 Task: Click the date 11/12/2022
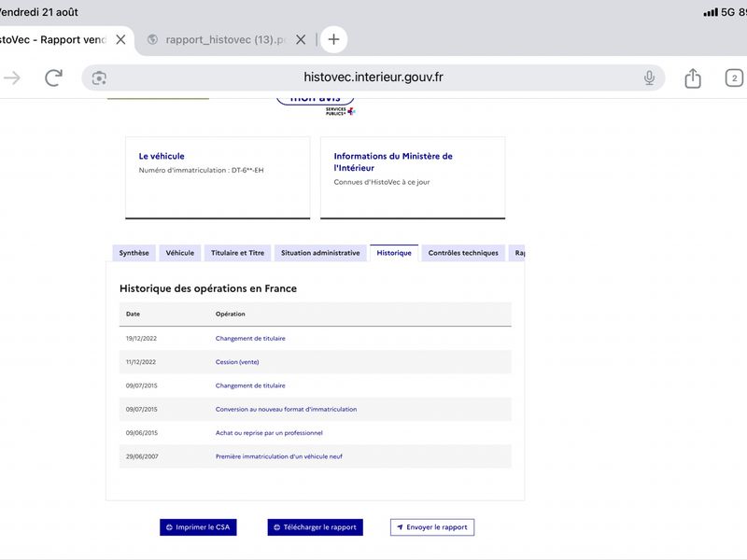point(141,362)
